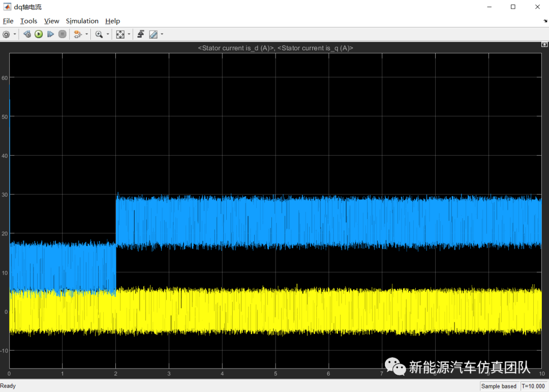This screenshot has width=549, height=392.
Task: Expand the zoom tool dropdown arrow
Action: (x=107, y=35)
